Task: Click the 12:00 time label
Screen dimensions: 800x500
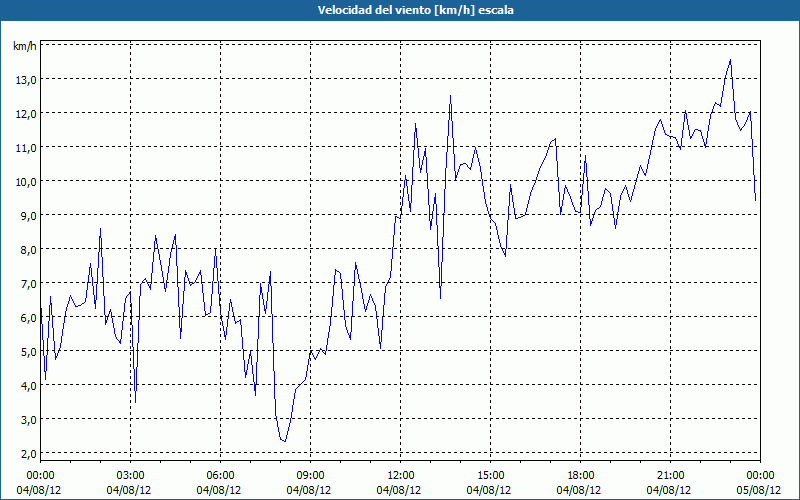Action: click(401, 476)
